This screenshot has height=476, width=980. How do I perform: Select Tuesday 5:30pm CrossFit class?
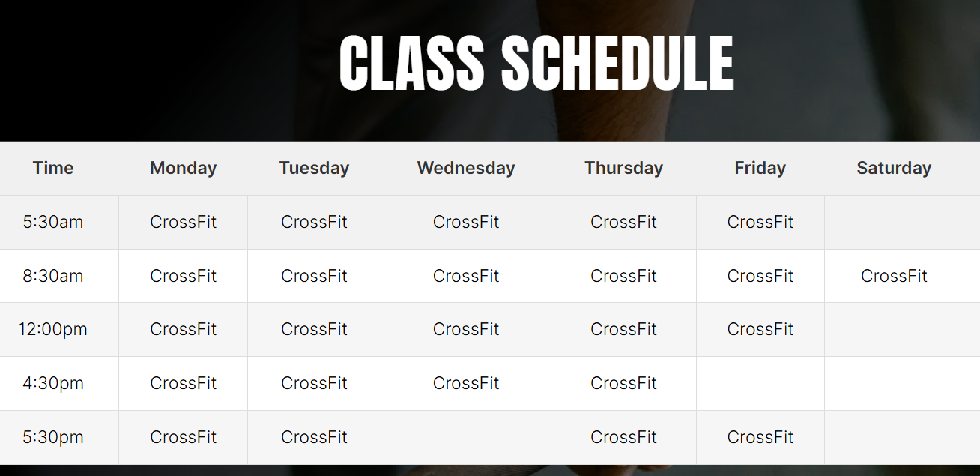pyautogui.click(x=314, y=437)
